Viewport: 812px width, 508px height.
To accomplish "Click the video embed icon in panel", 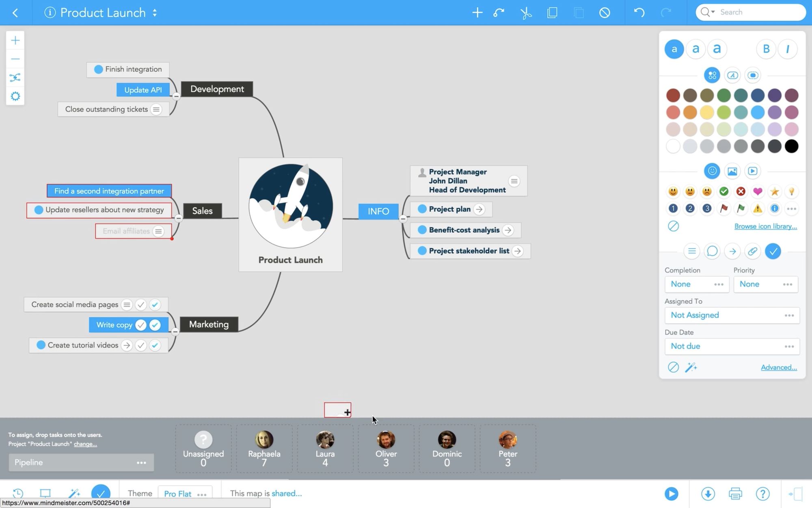I will [x=753, y=171].
